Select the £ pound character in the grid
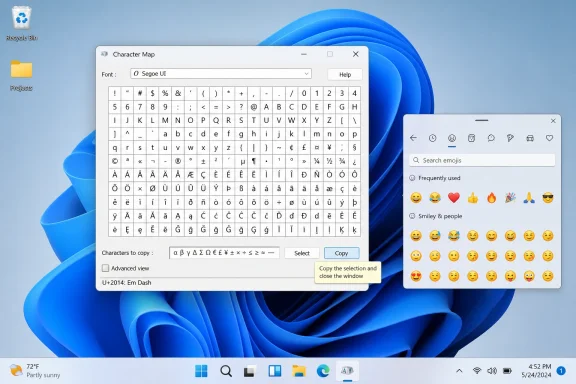The image size is (576, 384). tap(304, 148)
